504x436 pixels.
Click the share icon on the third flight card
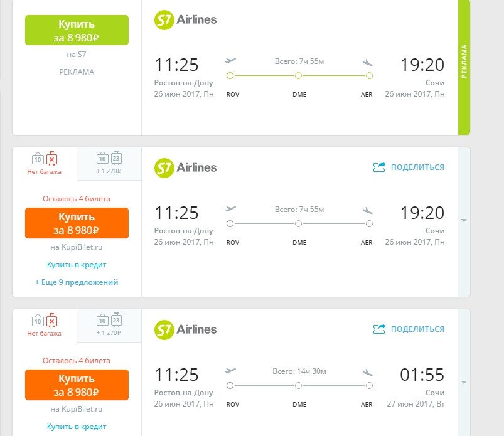[379, 329]
